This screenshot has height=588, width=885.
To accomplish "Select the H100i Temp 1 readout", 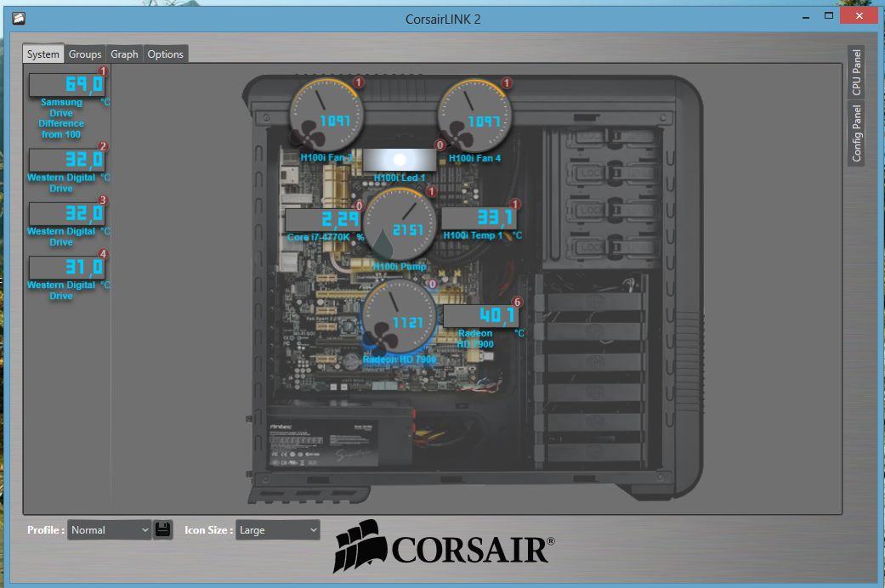I will [479, 218].
